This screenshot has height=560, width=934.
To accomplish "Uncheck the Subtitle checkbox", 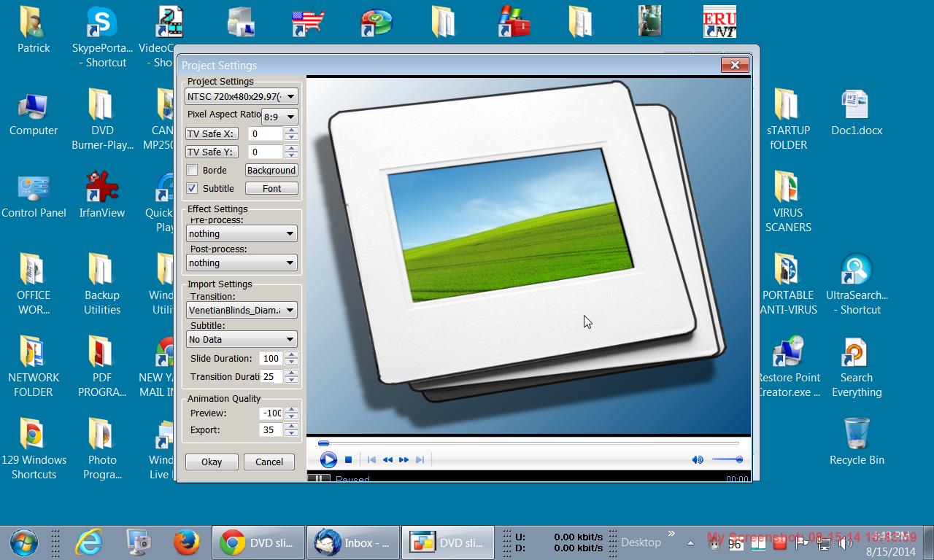I will pos(192,188).
